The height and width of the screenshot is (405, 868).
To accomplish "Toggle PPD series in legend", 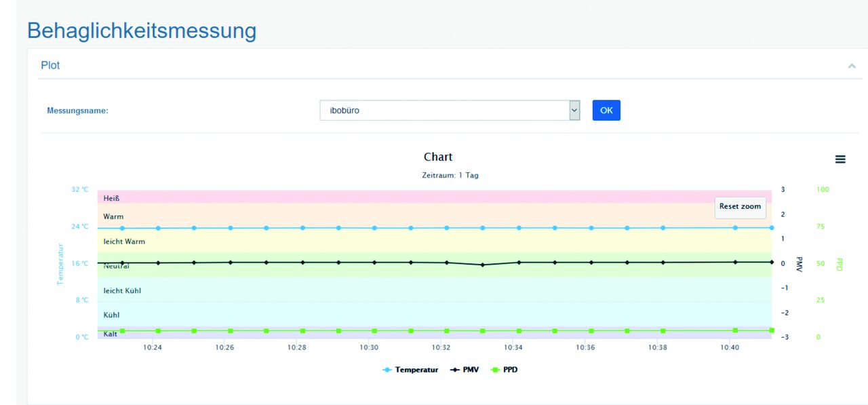I will tap(510, 370).
